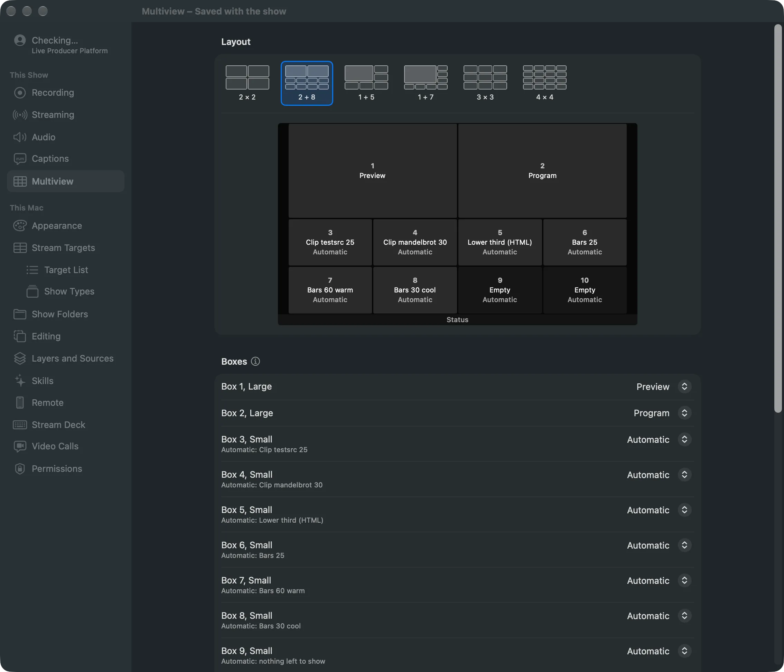Open the Show Types stack icon
This screenshot has width=784, height=672.
[x=32, y=291]
